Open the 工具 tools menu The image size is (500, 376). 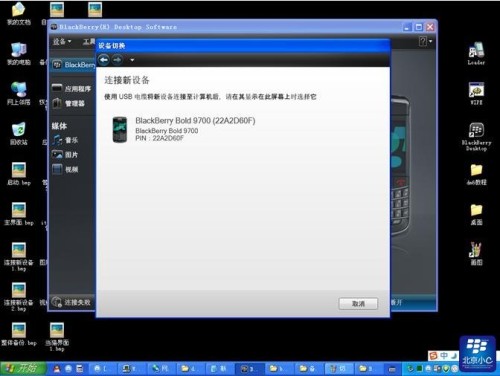coord(89,42)
